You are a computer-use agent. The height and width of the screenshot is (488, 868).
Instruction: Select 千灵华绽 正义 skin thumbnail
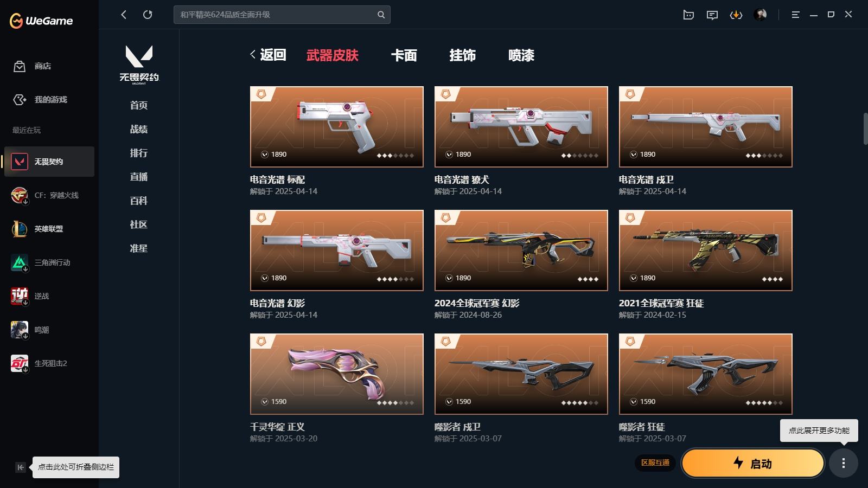[336, 374]
